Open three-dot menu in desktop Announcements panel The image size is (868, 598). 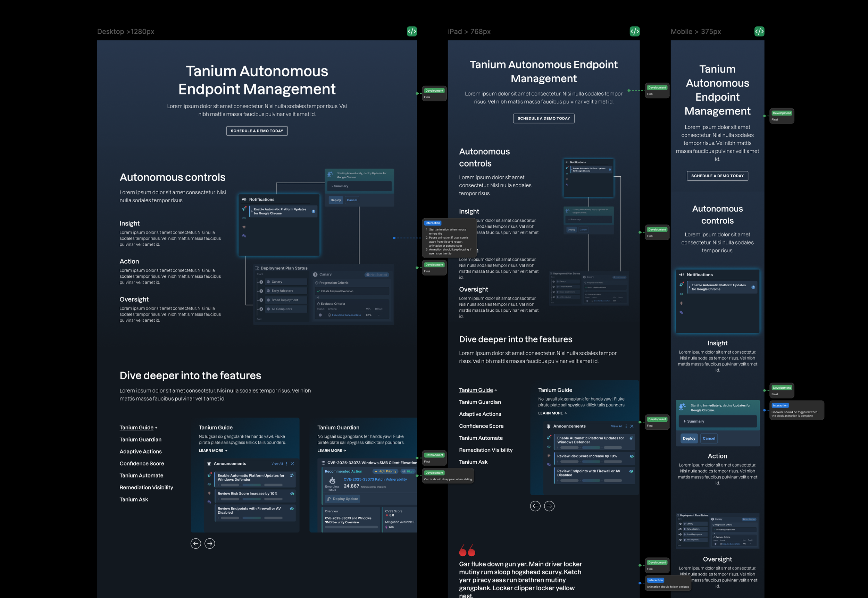287,463
